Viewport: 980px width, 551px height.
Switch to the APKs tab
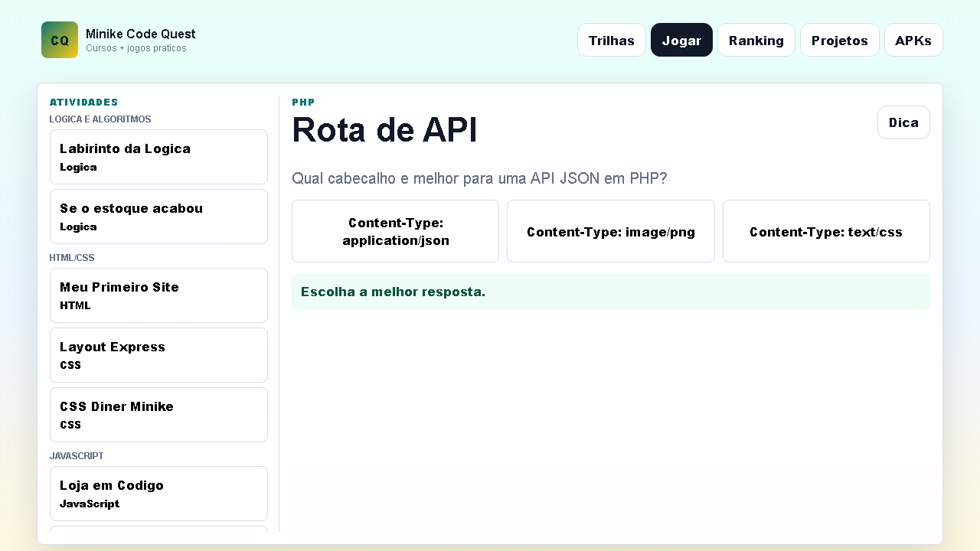click(913, 40)
